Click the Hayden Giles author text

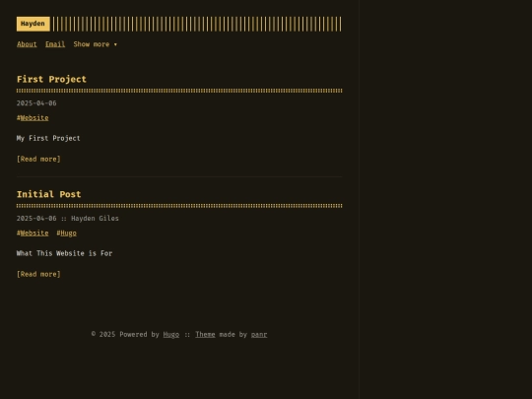(x=95, y=219)
